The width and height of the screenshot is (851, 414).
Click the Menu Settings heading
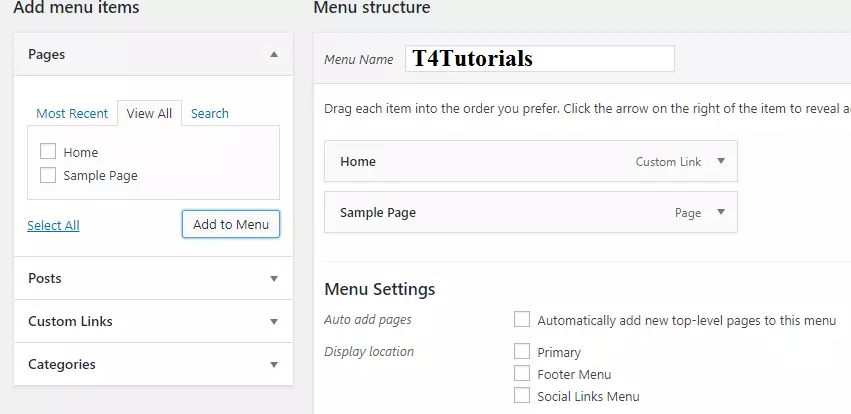click(x=379, y=289)
